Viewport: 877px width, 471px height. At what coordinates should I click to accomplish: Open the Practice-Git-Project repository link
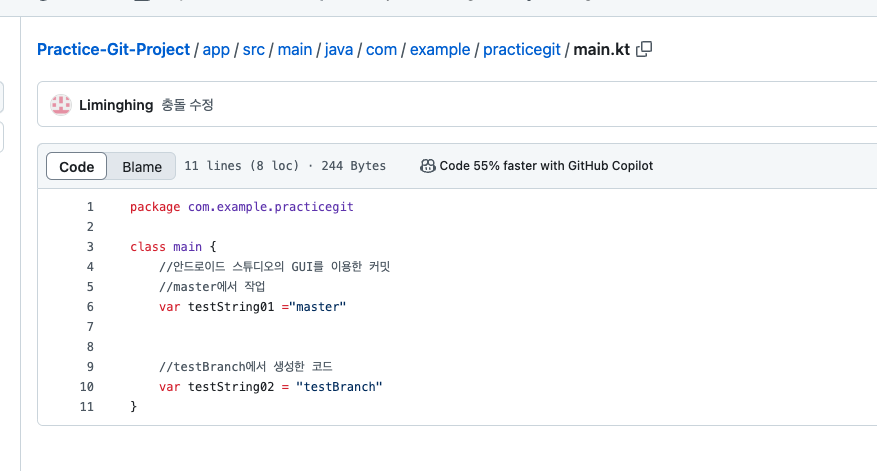pos(114,49)
